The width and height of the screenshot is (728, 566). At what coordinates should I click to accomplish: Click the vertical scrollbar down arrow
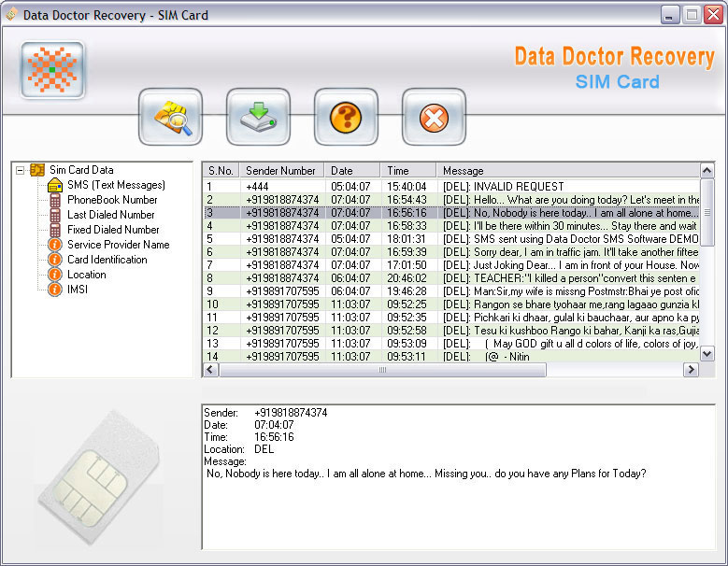(707, 354)
